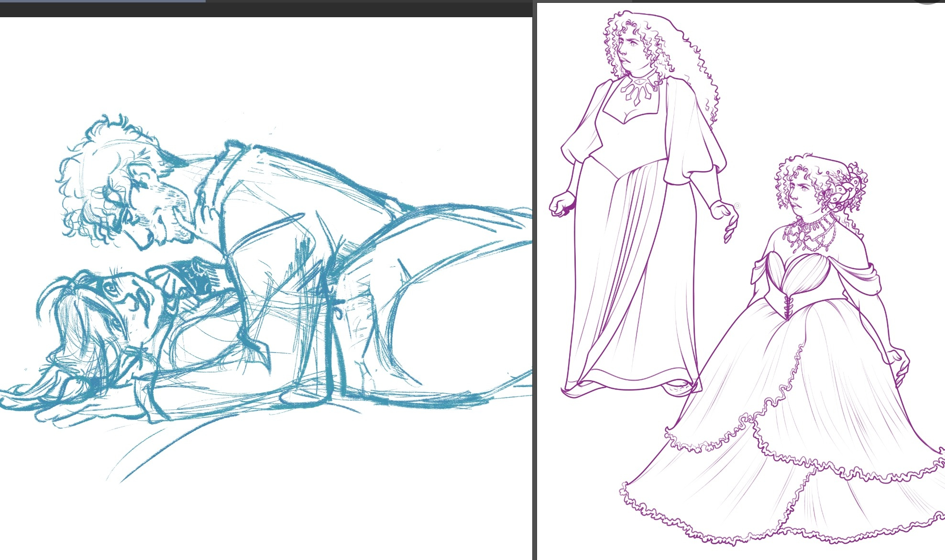Click the highlighted document tab at top-left

pyautogui.click(x=102, y=1)
